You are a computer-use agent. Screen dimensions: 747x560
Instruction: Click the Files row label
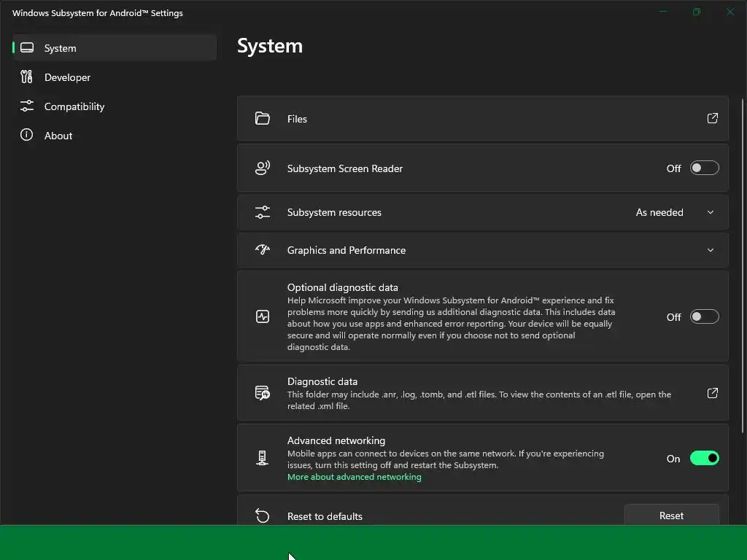tap(297, 119)
